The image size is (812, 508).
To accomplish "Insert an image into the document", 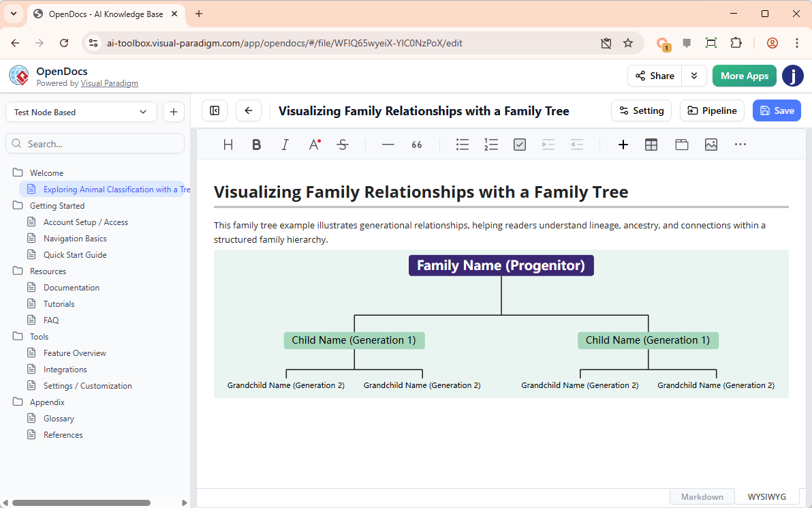I will (711, 145).
